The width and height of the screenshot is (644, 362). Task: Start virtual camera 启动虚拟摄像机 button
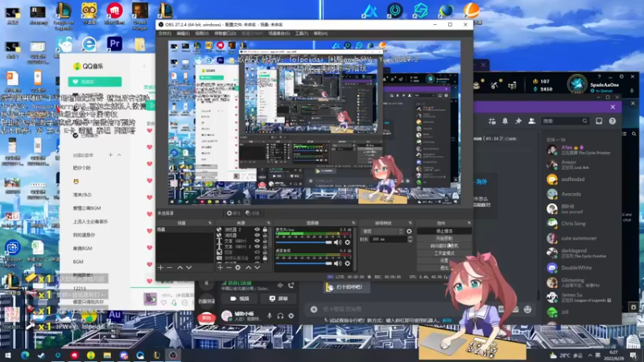pos(444,246)
